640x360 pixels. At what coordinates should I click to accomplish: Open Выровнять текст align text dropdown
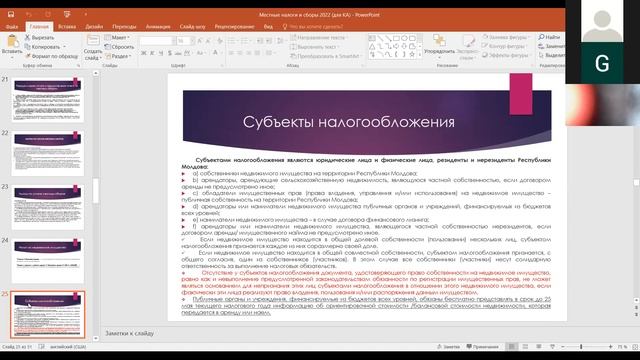[x=314, y=47]
